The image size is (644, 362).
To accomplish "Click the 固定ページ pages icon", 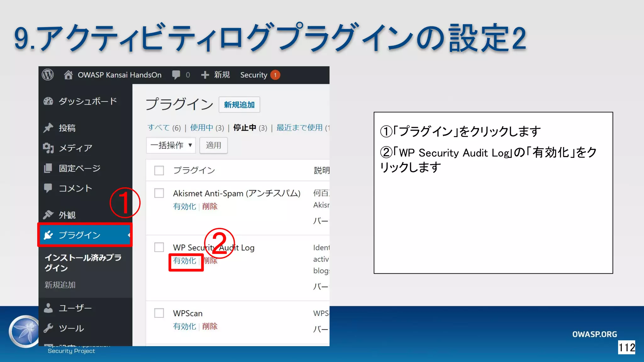I will pyautogui.click(x=48, y=168).
